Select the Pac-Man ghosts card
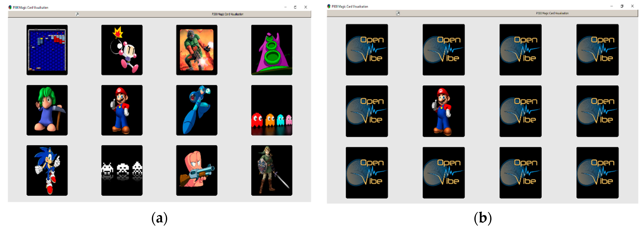This screenshot has height=229, width=644. tap(272, 110)
